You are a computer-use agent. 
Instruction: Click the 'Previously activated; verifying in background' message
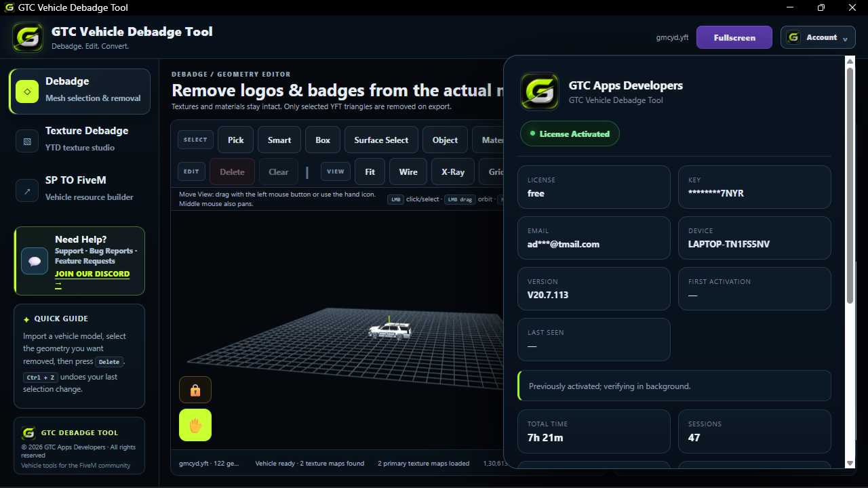tap(674, 386)
